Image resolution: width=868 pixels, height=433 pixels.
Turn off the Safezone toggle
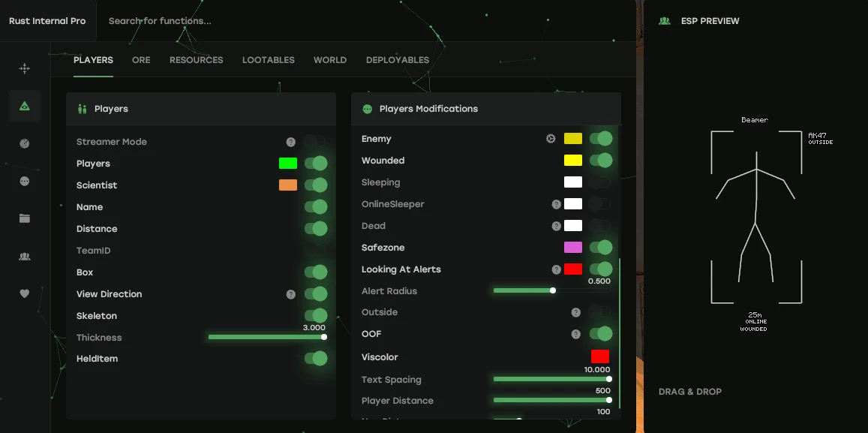(601, 248)
